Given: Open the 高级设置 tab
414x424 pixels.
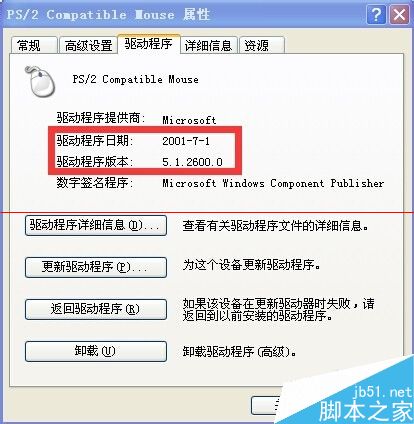Looking at the screenshot, I should 88,45.
